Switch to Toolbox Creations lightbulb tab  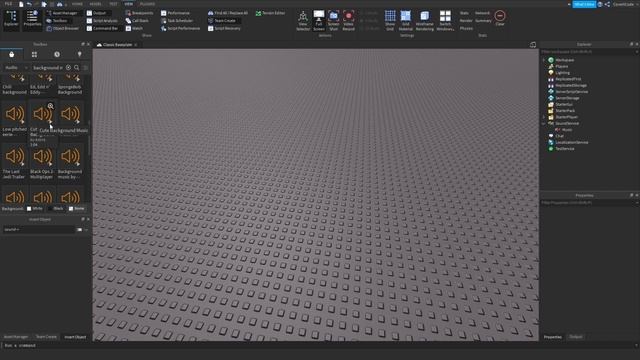79,54
